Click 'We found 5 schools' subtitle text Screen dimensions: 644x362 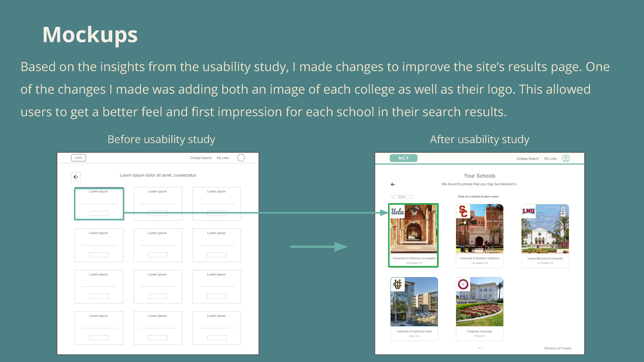tap(479, 184)
